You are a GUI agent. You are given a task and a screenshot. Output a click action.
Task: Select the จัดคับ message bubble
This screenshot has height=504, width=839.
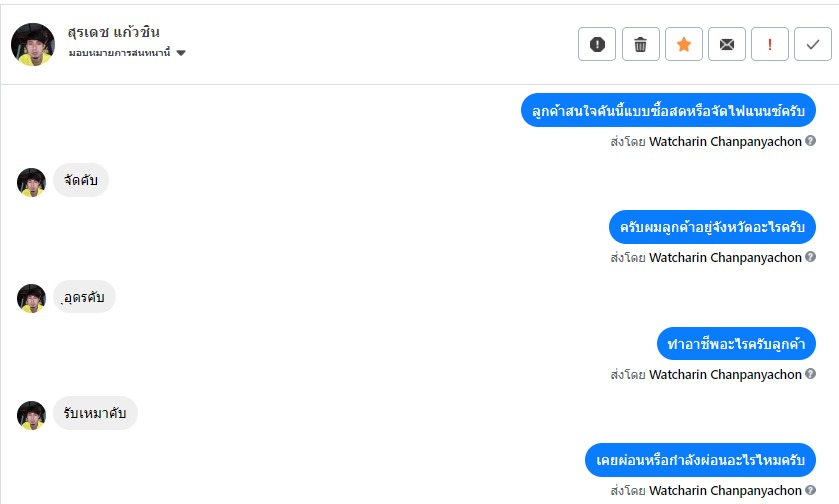[x=81, y=180]
